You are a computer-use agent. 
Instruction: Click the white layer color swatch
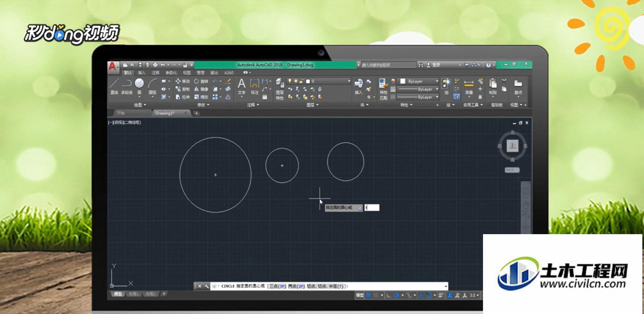(x=308, y=81)
